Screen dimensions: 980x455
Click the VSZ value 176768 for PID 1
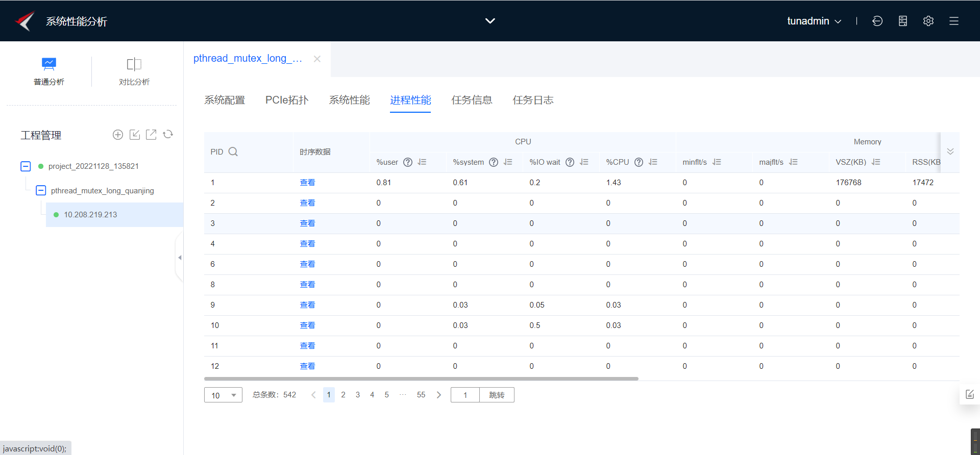point(848,183)
